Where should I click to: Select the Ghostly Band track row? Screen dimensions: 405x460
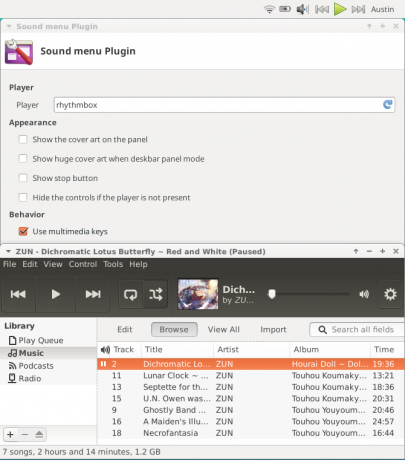tap(251, 410)
